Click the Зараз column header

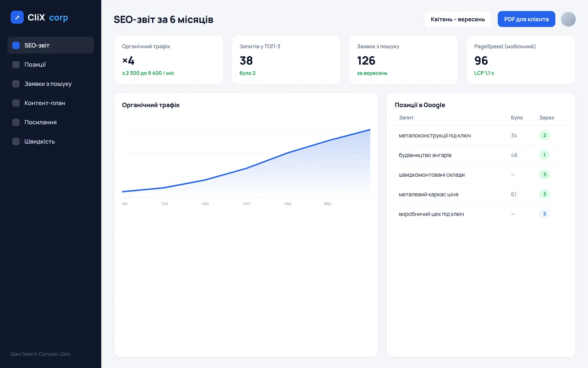point(546,118)
